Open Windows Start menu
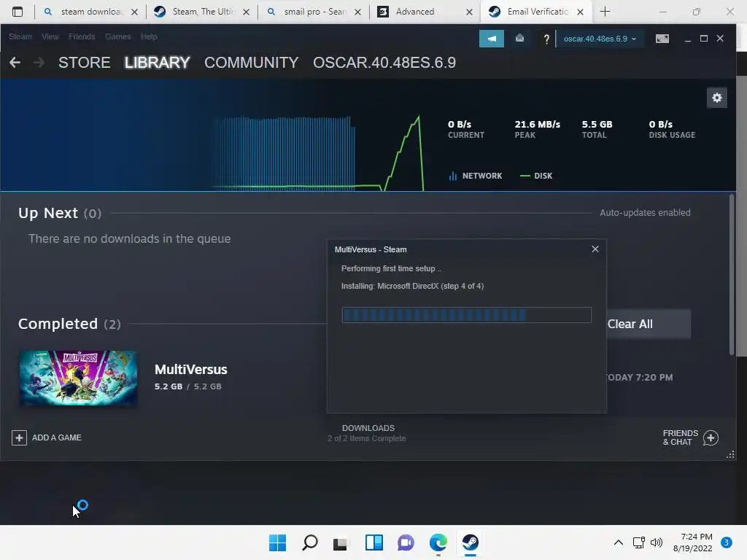This screenshot has height=560, width=747. pyautogui.click(x=277, y=542)
